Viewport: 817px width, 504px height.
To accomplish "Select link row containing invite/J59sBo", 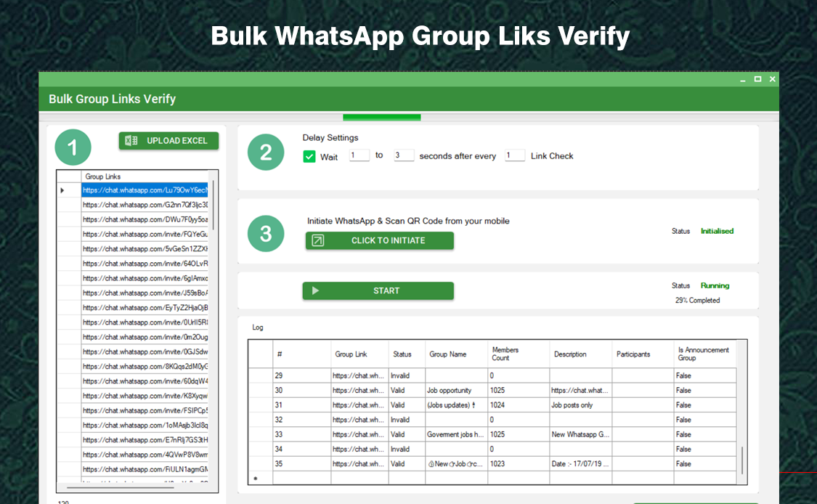I will (x=145, y=293).
